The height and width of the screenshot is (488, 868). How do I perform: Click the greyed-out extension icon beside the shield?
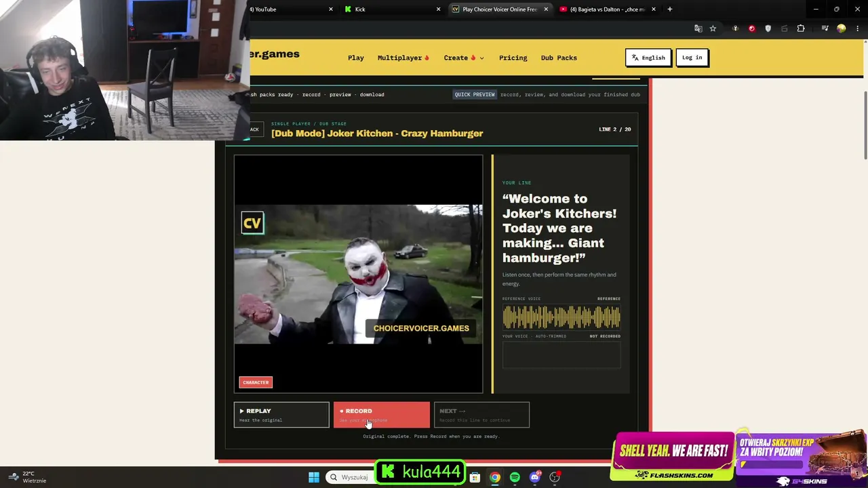coord(785,28)
